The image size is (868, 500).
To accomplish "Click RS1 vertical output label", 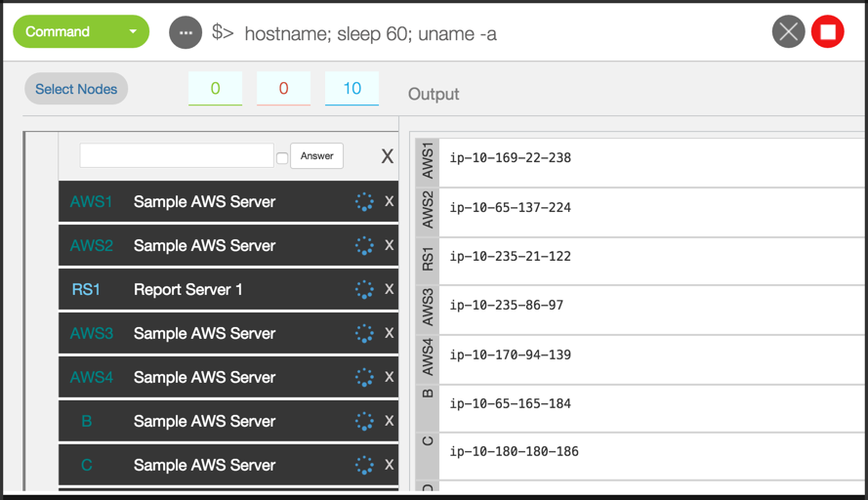I will coord(428,259).
